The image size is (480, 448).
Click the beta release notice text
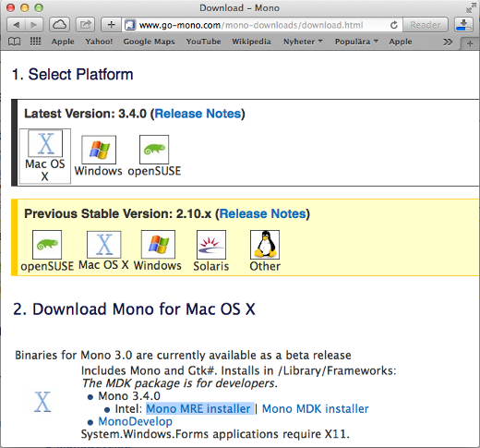tap(183, 356)
